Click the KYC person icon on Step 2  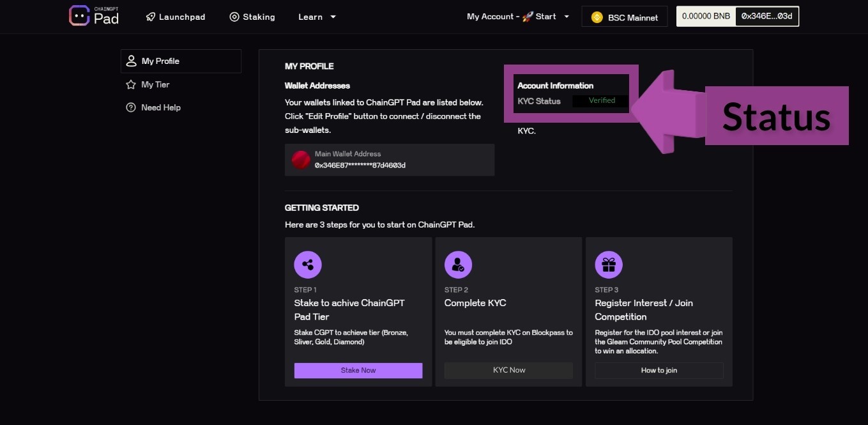point(458,264)
